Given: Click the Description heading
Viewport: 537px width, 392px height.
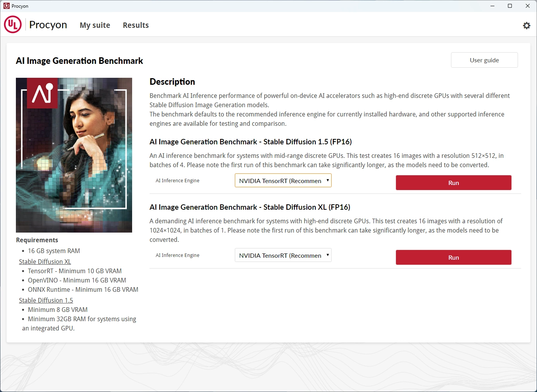Looking at the screenshot, I should 172,82.
